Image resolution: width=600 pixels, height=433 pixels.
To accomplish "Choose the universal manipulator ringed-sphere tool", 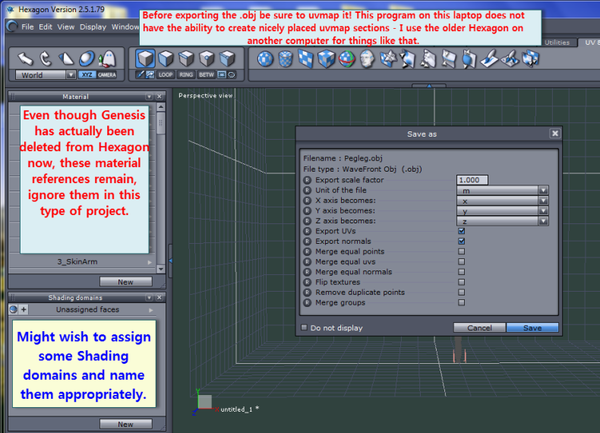I will click(x=87, y=59).
